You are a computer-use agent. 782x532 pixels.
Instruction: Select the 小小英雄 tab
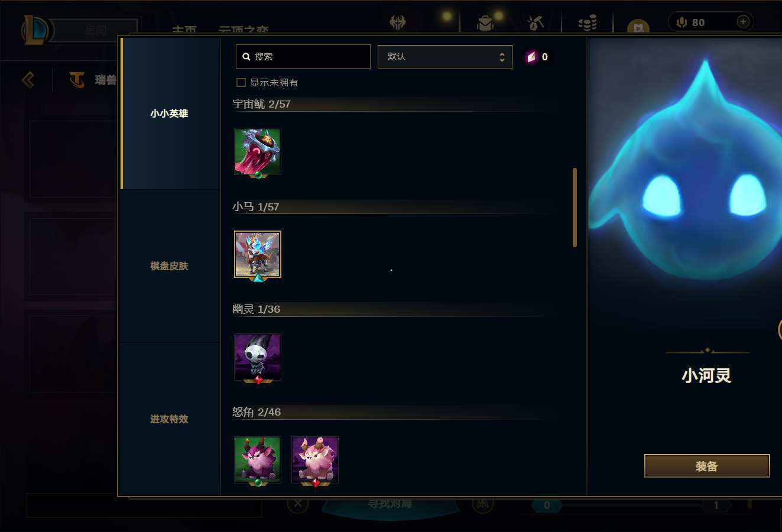[169, 113]
